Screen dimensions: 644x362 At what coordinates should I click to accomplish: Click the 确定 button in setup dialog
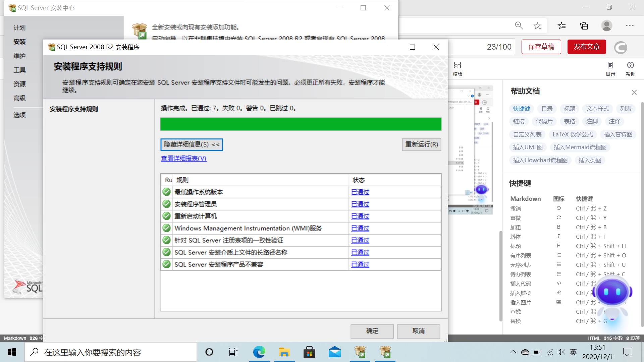tap(372, 331)
